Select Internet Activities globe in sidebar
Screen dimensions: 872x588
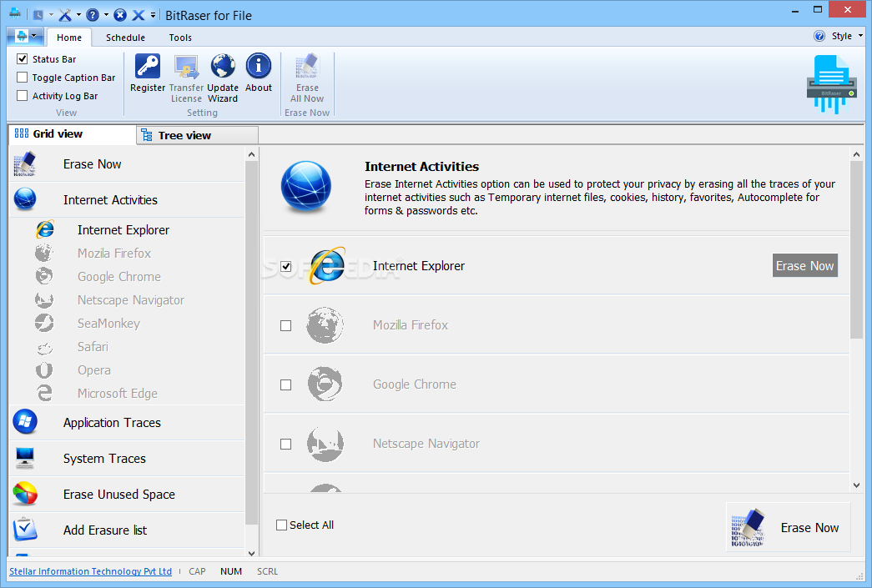click(25, 199)
